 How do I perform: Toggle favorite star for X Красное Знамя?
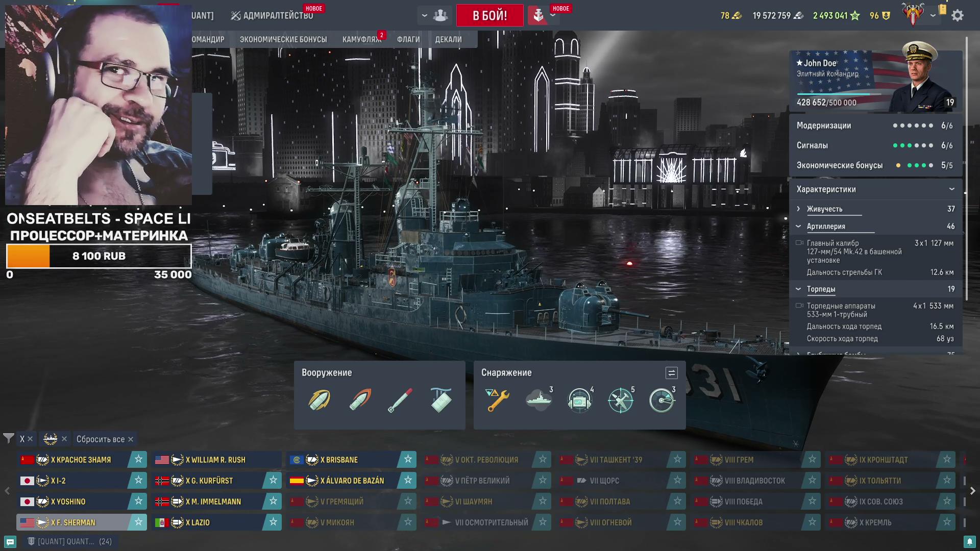tap(138, 459)
